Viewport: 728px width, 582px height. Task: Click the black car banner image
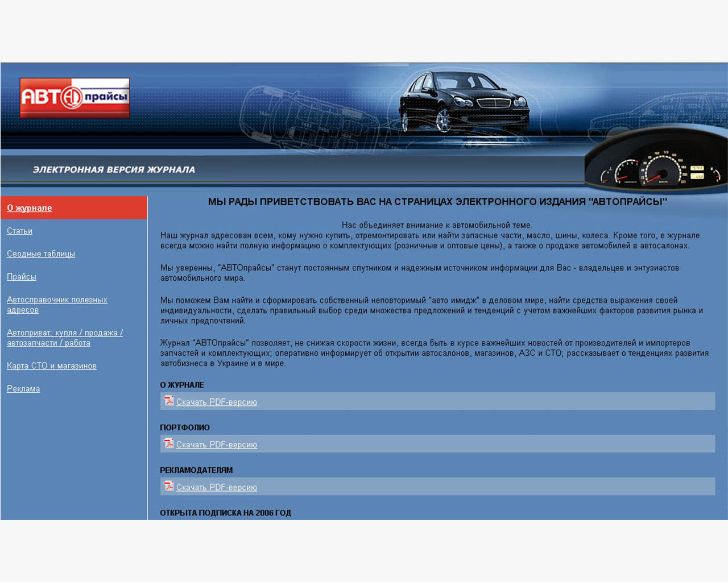464,102
